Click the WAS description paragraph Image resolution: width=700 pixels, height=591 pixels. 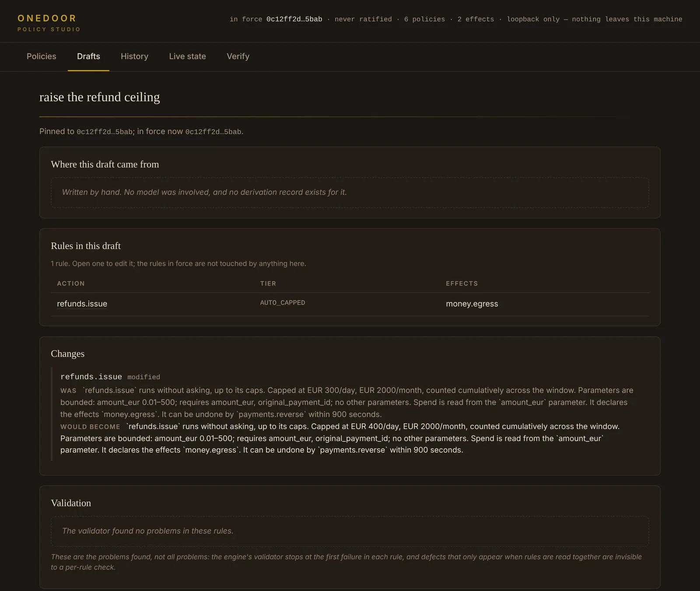(347, 402)
